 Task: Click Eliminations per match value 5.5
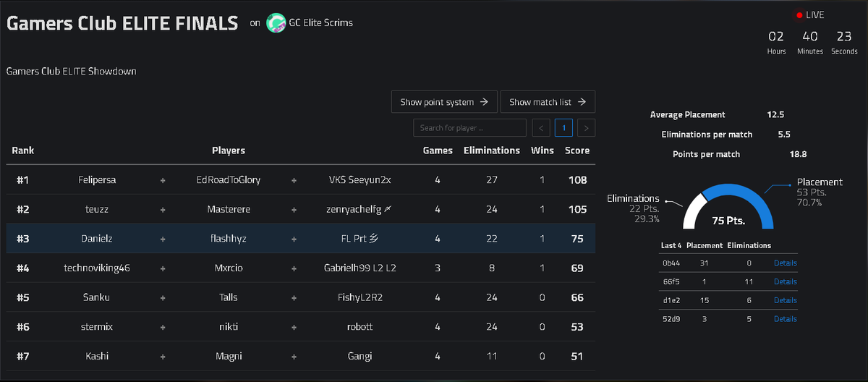click(x=784, y=135)
